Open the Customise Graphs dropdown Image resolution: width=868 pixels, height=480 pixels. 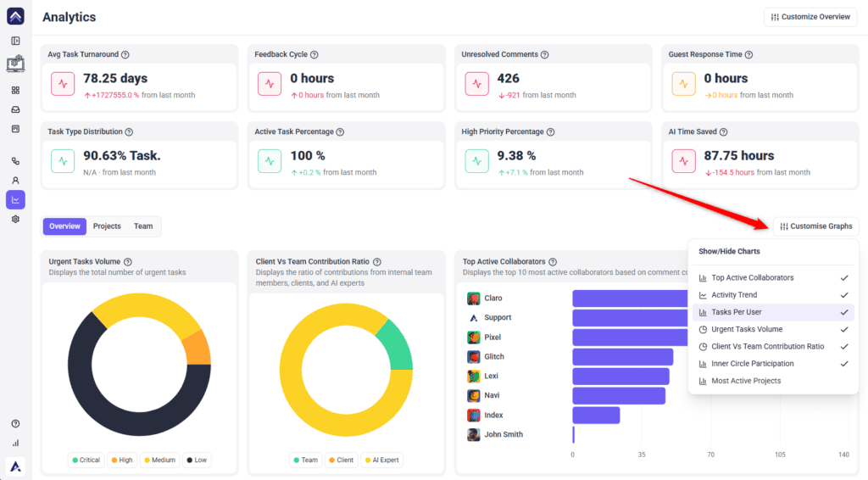tap(816, 226)
